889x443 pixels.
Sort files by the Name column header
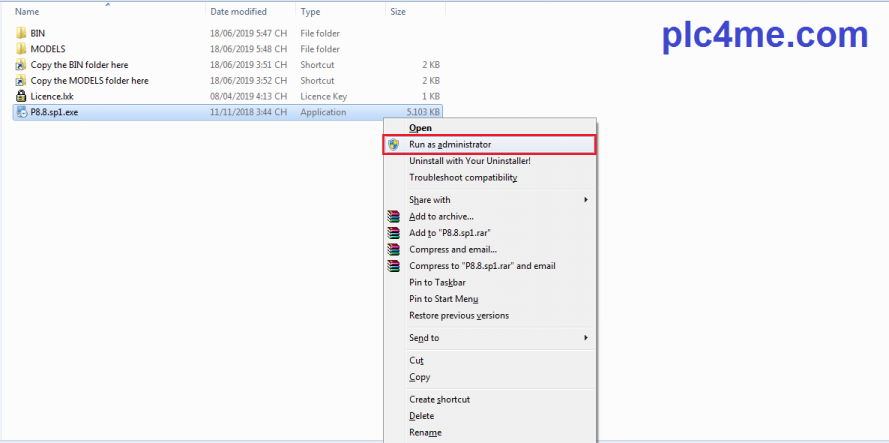pyautogui.click(x=28, y=11)
